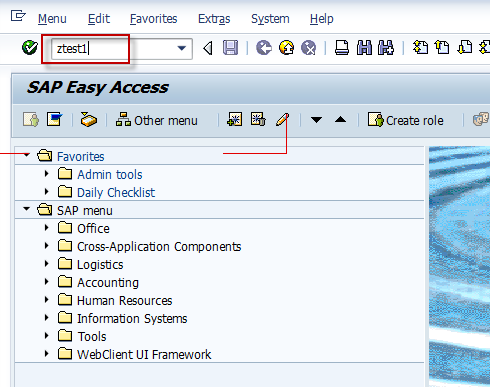Click Change Favorites pencil icon
The image size is (490, 387).
pos(282,120)
